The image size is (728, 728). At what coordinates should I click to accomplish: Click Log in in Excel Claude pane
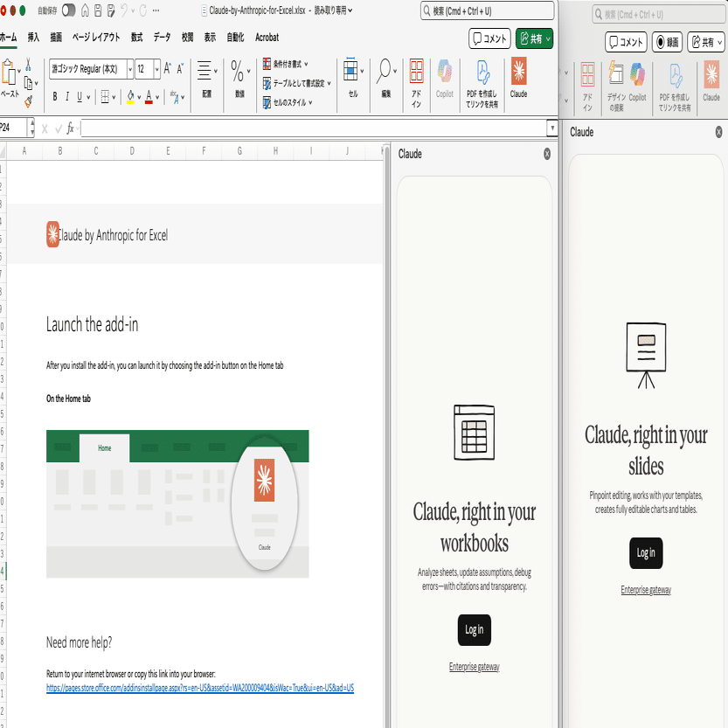coord(474,629)
